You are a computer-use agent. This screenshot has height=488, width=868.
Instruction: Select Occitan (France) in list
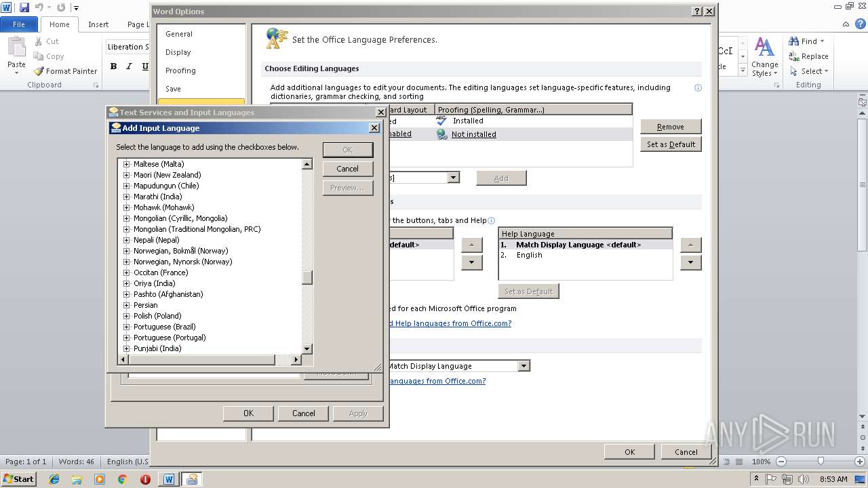[161, 272]
